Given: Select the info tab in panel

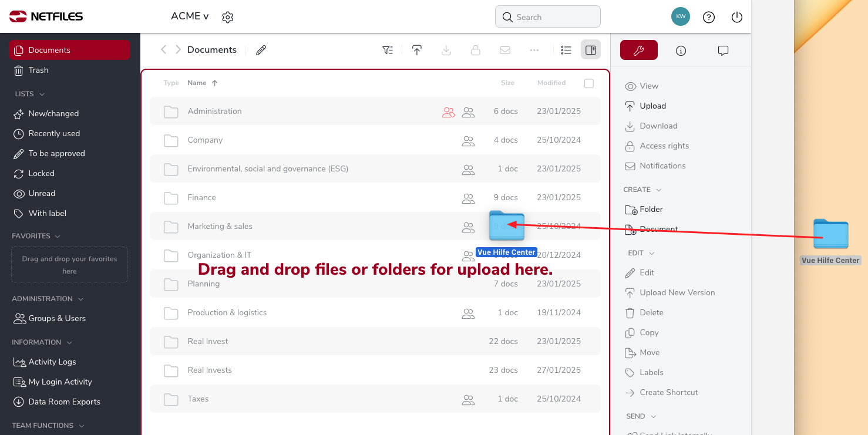Looking at the screenshot, I should (x=681, y=50).
